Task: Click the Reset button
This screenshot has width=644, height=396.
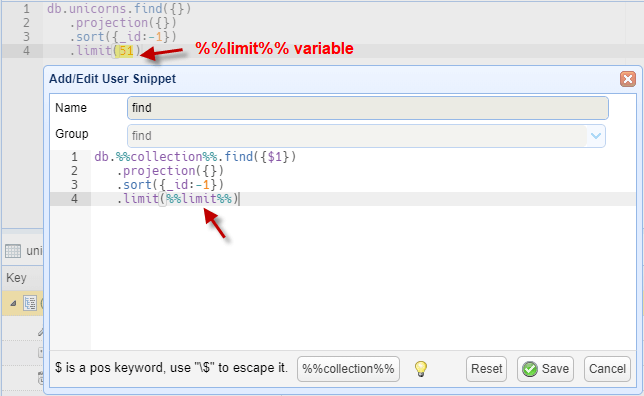Action: 486,368
